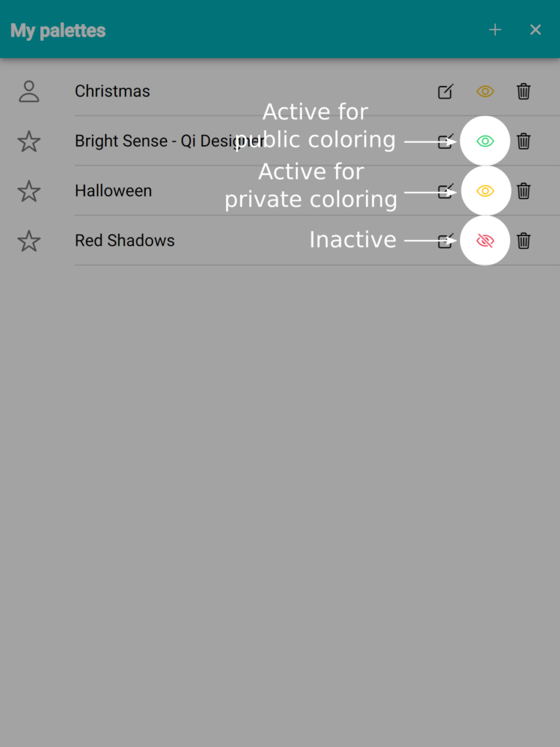Click the user icon beside Christmas
Viewport: 560px width, 747px height.
coord(28,91)
